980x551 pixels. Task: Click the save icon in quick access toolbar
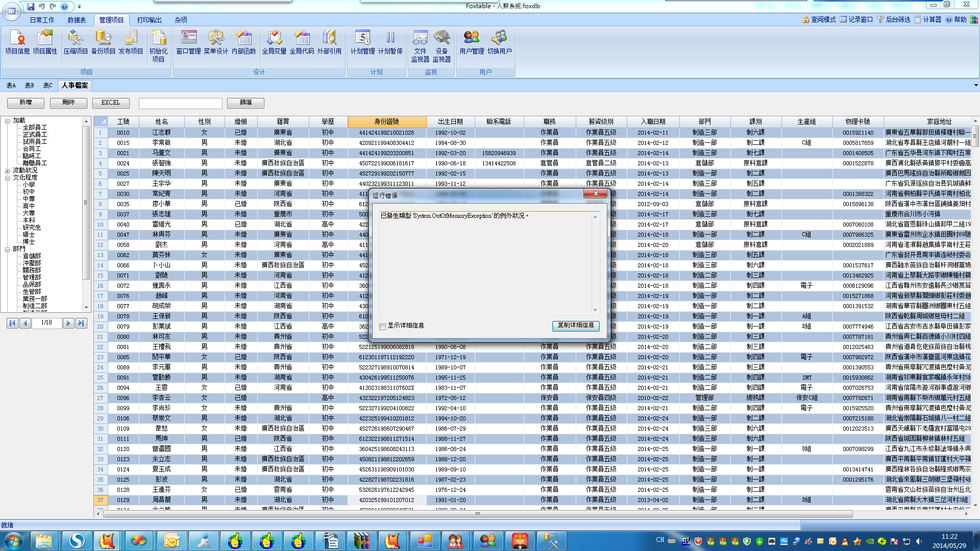[31, 7]
